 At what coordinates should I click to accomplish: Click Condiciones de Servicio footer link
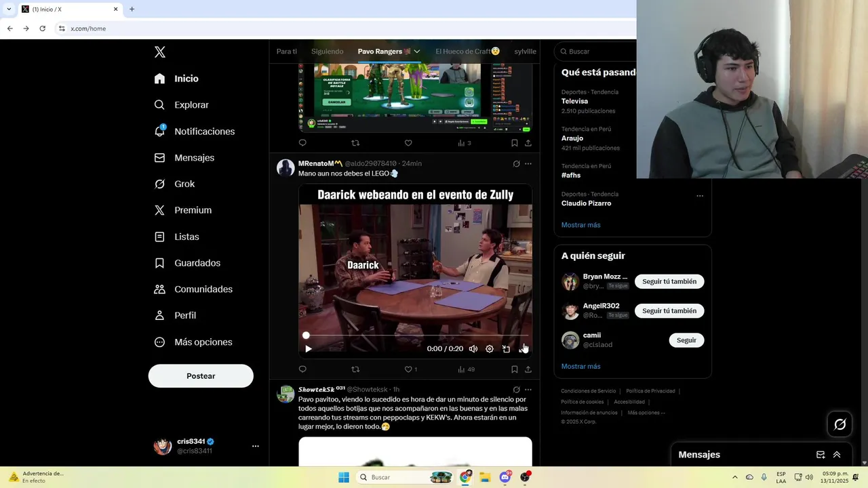[589, 391]
